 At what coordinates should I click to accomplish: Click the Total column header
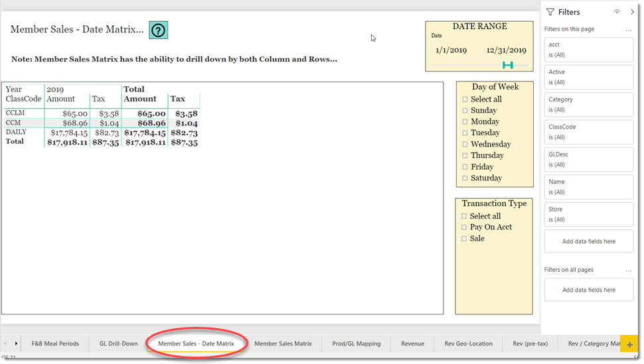point(134,89)
